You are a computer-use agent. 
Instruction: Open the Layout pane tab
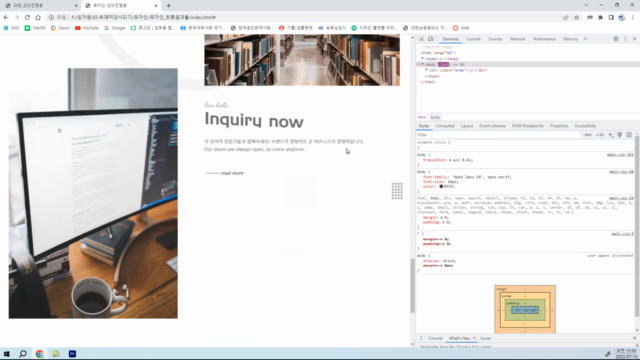(467, 126)
